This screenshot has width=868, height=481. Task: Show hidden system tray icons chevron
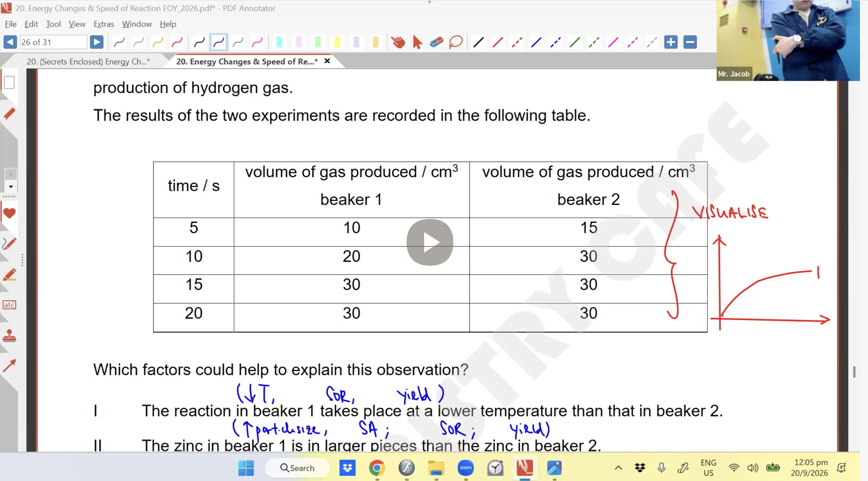point(618,468)
